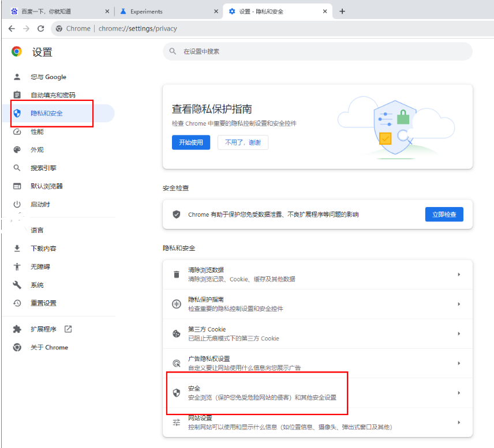The height and width of the screenshot is (448, 494).
Task: Open 外观 settings label in the sidebar
Action: 37,149
